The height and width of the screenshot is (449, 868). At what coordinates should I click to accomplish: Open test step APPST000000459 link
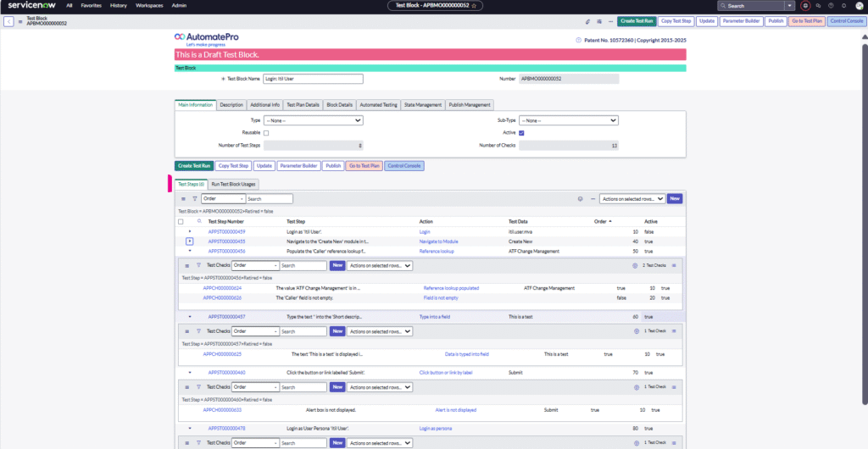pos(226,231)
